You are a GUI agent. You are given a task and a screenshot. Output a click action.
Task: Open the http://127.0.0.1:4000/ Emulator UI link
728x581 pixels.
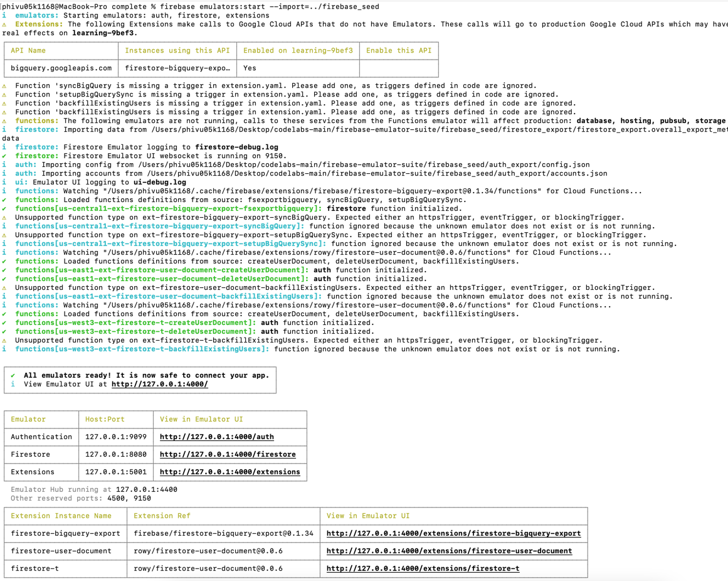(159, 384)
